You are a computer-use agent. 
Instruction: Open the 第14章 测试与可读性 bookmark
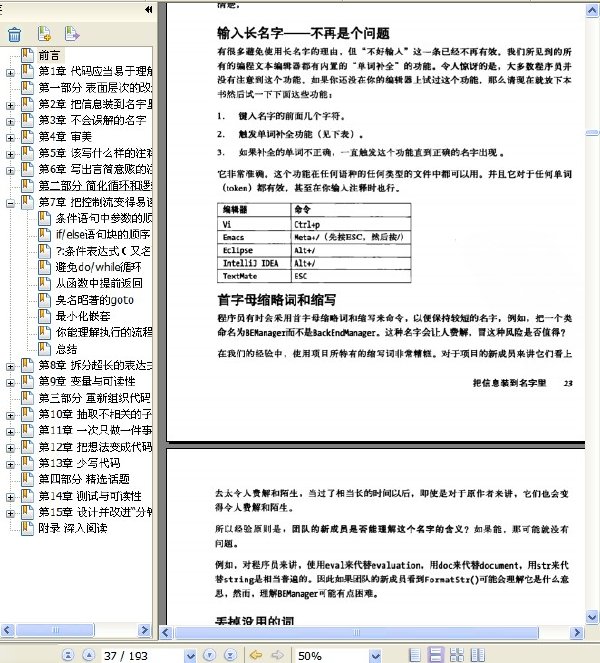pos(90,496)
